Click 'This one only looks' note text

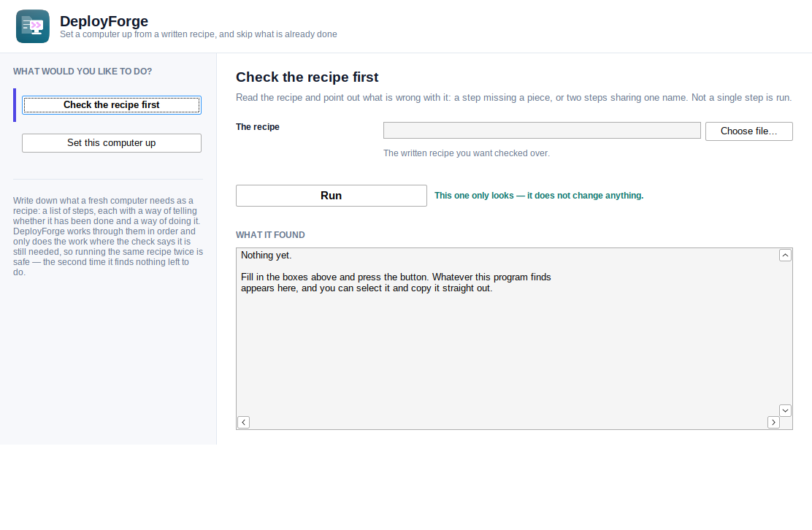click(x=539, y=196)
